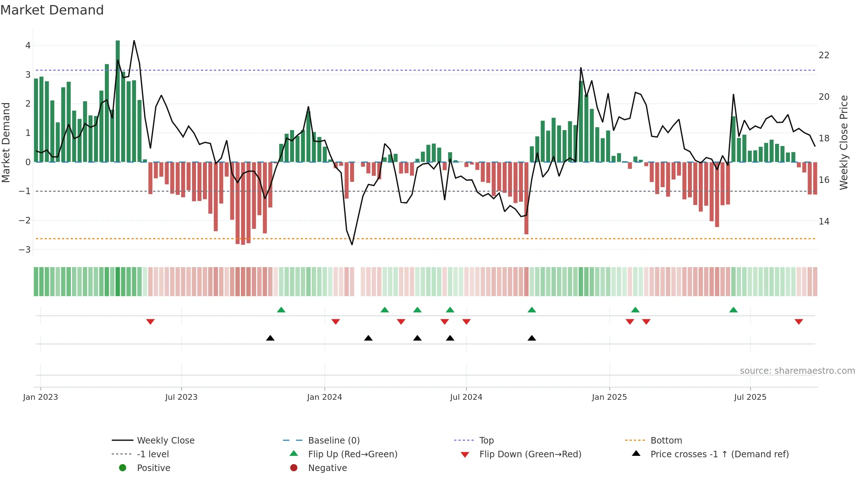
Task: Click the Jan 2023 x-axis label
Action: [41, 397]
